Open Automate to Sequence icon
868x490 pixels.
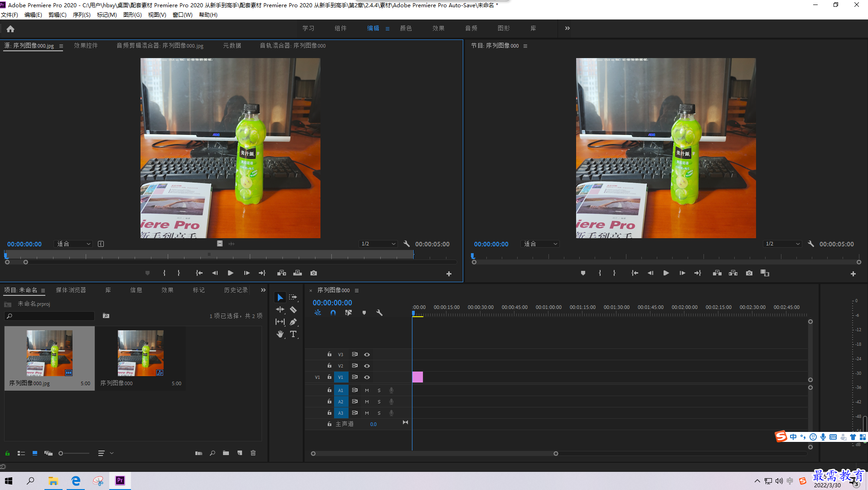(x=199, y=453)
